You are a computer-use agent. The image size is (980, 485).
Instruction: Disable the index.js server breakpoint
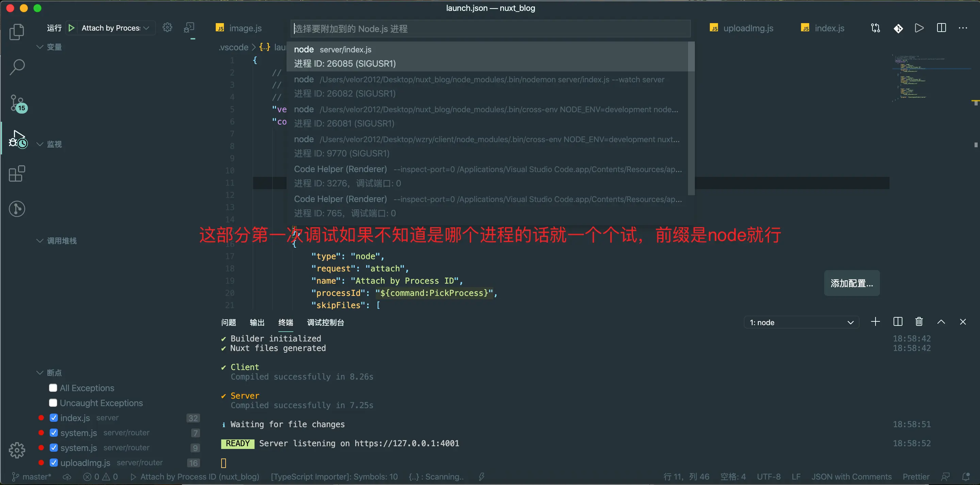coord(54,417)
